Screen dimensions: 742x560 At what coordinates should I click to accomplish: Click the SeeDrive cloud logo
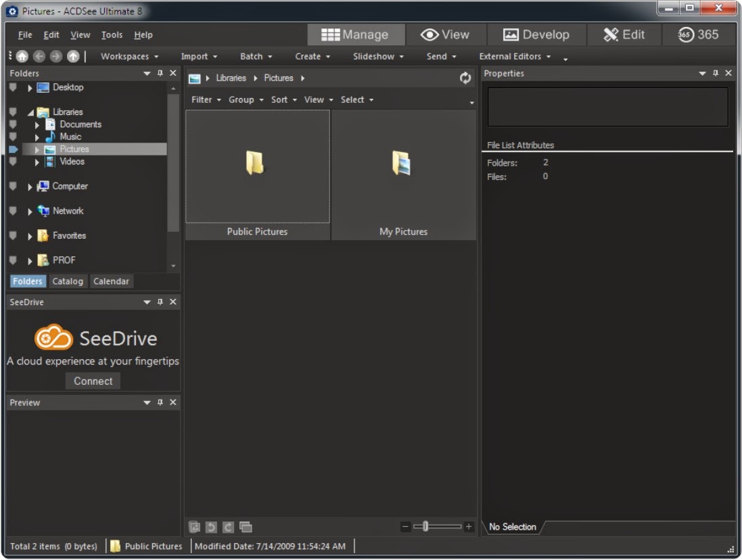[53, 337]
